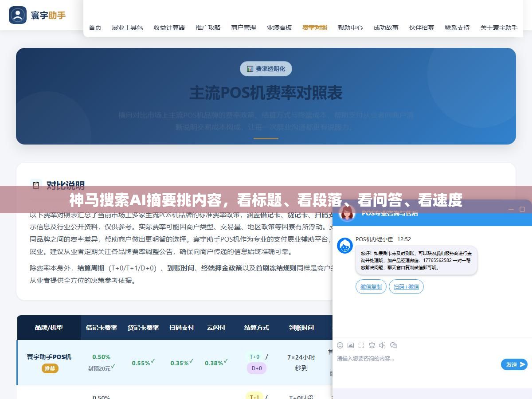Click the bold 结算周期 term in description
532x399 pixels.
(x=91, y=268)
